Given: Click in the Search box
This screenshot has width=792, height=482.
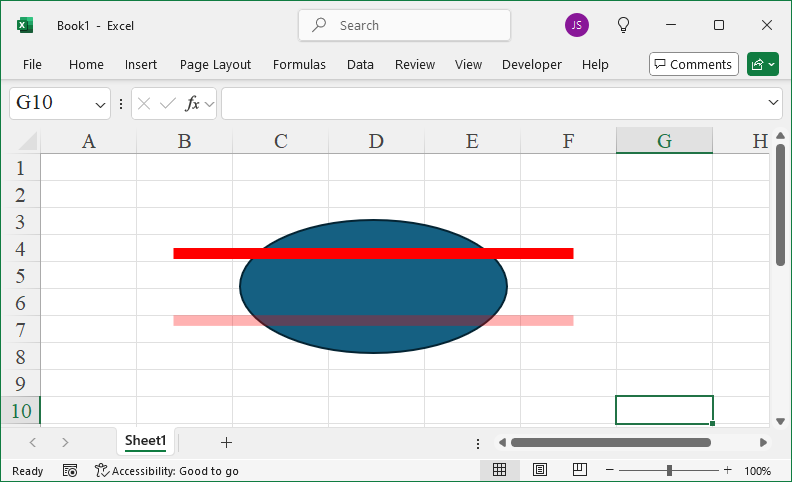Looking at the screenshot, I should (404, 25).
